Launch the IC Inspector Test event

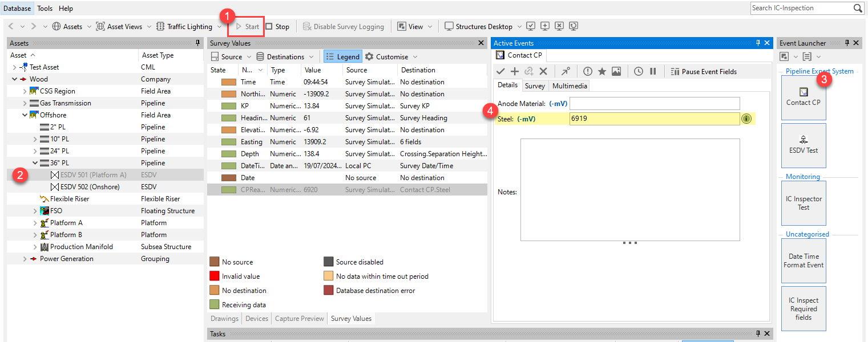point(804,203)
